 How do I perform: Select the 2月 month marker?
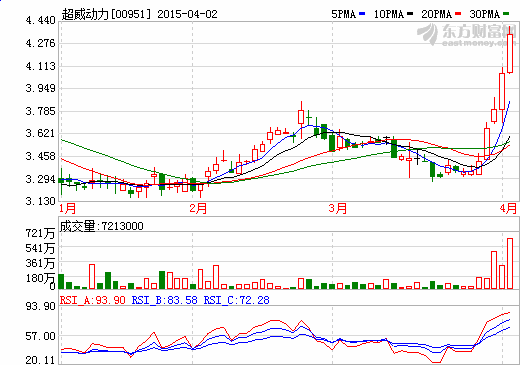point(198,208)
